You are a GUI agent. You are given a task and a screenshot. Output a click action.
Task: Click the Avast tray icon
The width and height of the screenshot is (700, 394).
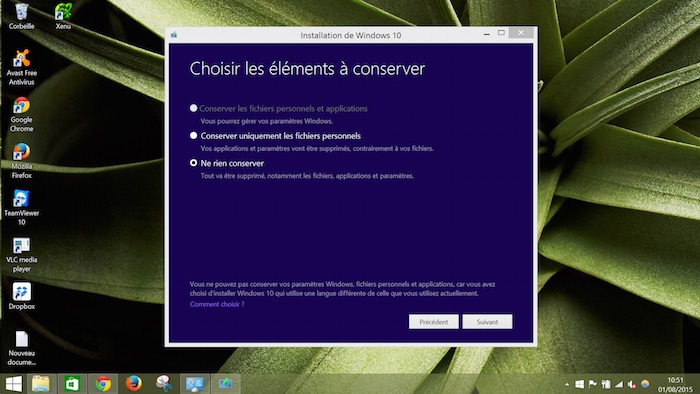coord(645,384)
